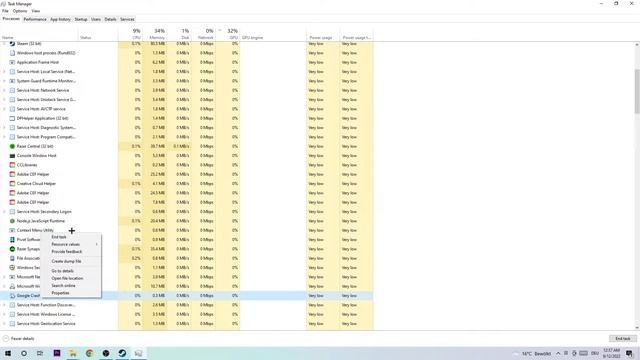Screen dimensions: 640x360
Task: Choose Create dump file
Action: tap(71, 261)
